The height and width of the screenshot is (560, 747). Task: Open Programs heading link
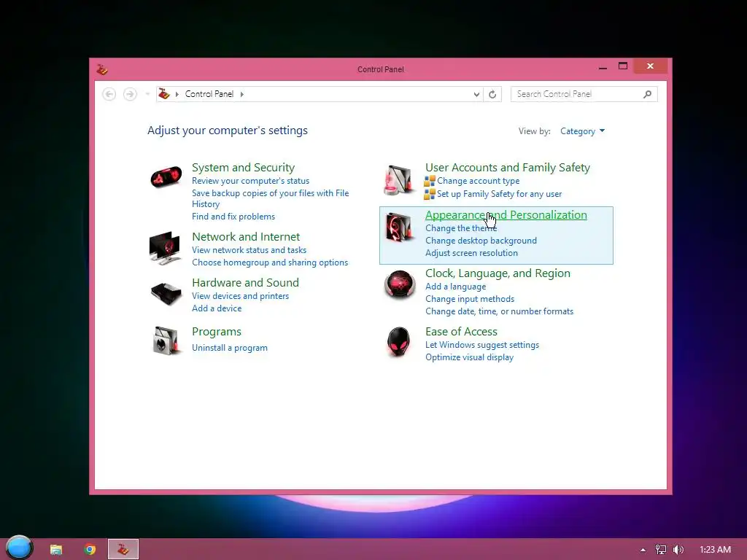point(216,332)
